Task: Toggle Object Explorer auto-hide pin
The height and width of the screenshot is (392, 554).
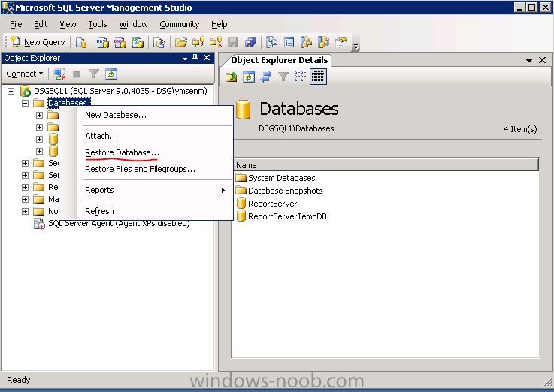Action: coord(195,58)
